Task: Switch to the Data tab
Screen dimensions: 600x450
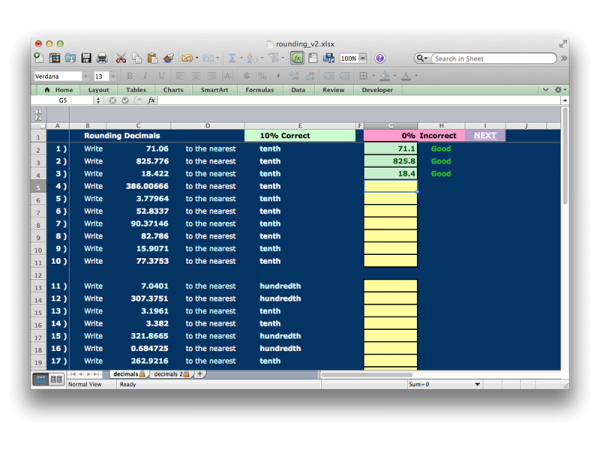Action: pos(298,90)
